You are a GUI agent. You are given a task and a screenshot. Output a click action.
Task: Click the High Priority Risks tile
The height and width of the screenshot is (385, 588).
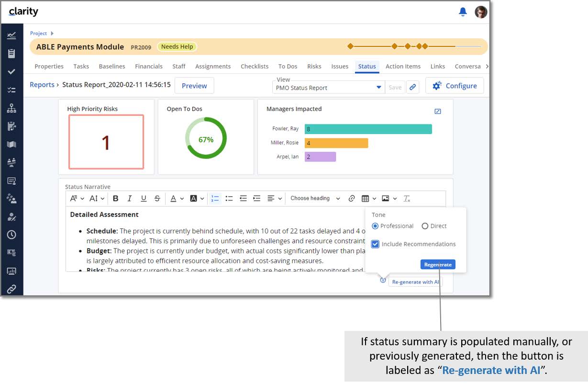[x=106, y=142]
